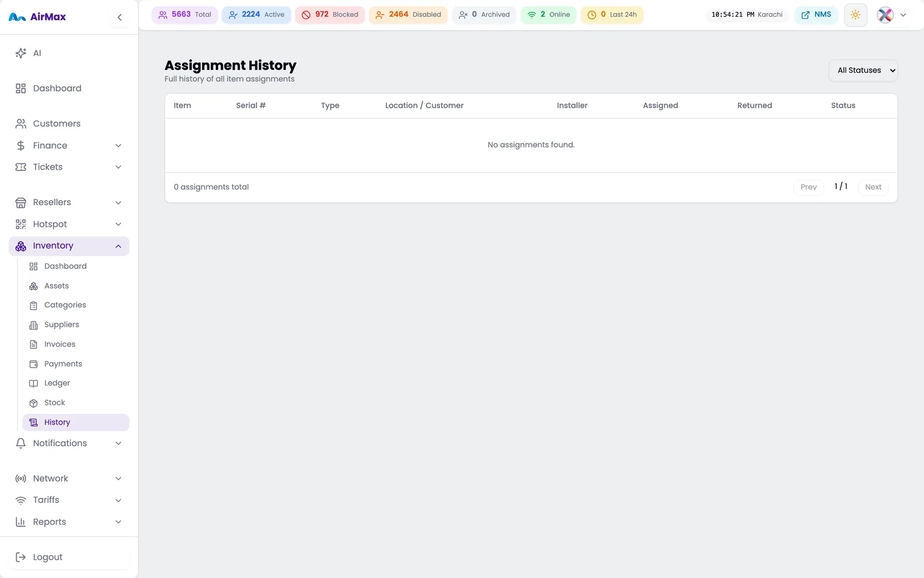Viewport: 924px width, 578px height.
Task: Click the Ledger book icon
Action: tap(33, 383)
